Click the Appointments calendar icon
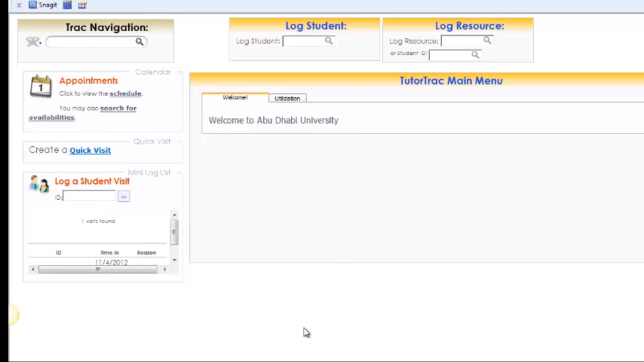644x362 pixels. 41,86
